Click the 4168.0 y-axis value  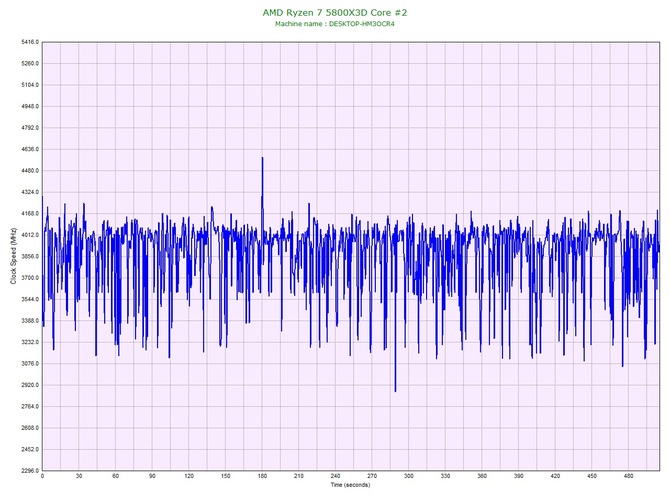pyautogui.click(x=30, y=214)
